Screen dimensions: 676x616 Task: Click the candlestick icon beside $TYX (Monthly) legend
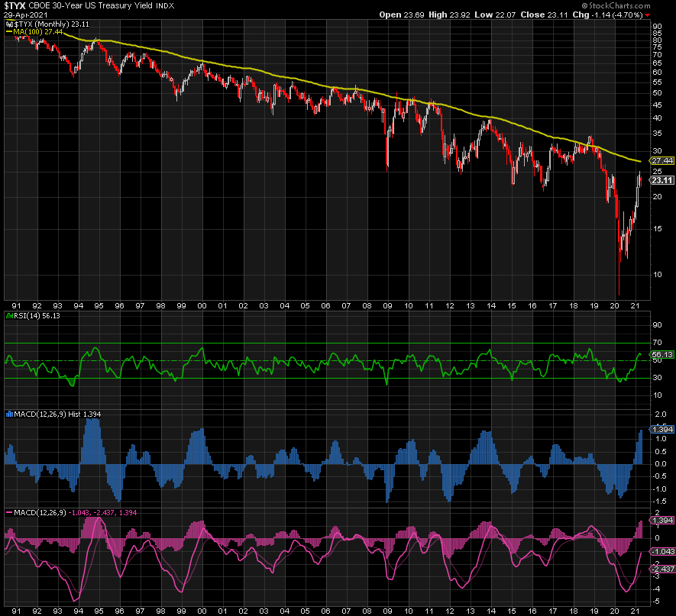point(9,24)
